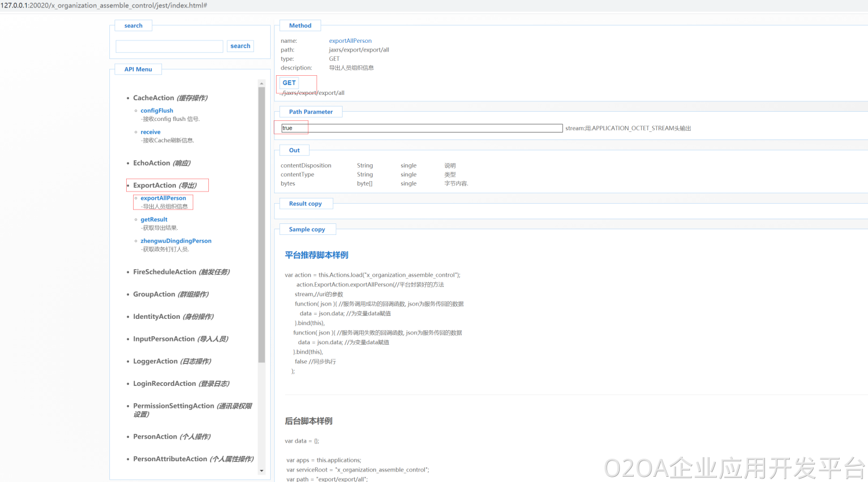This screenshot has width=868, height=482.
Task: Open the zhengwuDingdingPerson API link
Action: (176, 241)
